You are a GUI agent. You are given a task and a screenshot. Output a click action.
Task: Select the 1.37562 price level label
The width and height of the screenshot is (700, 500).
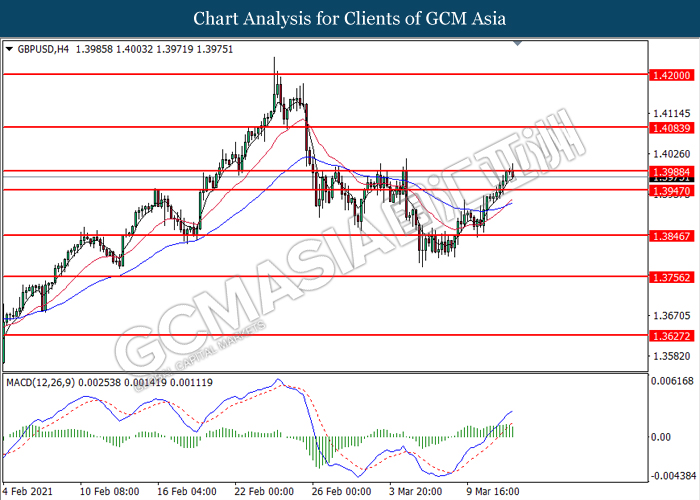click(671, 277)
